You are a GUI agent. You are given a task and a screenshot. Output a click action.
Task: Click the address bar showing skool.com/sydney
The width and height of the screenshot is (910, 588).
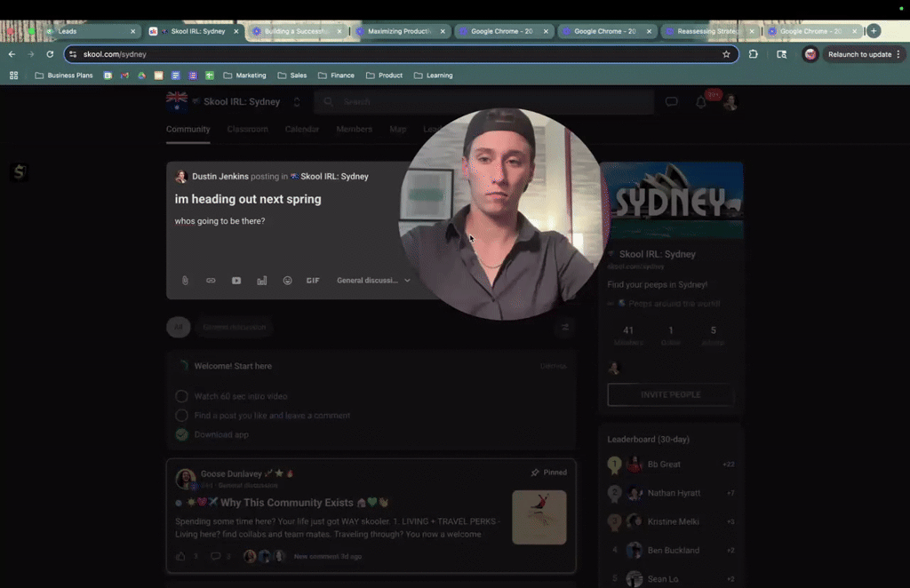coord(401,54)
